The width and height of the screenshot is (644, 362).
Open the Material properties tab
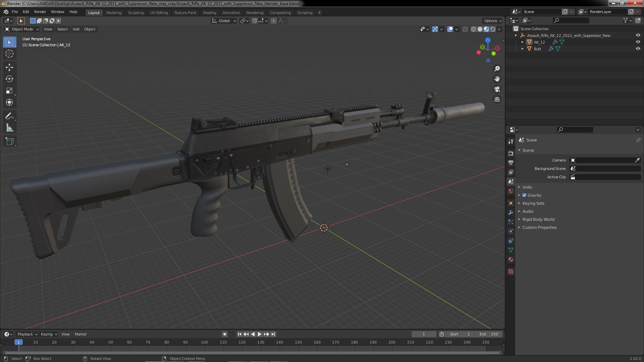[x=511, y=259]
